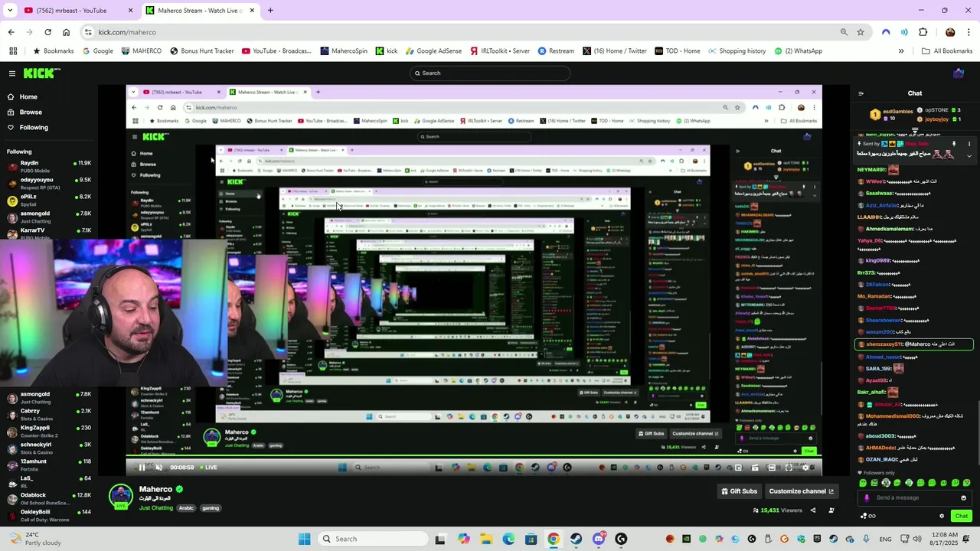Open Odablock channel in sidebar
Viewport: 980px width, 551px height.
(x=49, y=498)
